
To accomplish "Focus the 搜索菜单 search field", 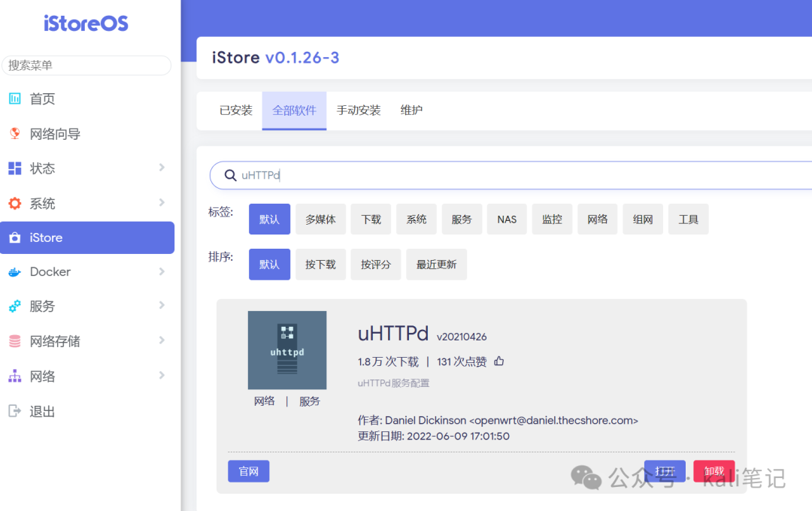I will tap(86, 65).
